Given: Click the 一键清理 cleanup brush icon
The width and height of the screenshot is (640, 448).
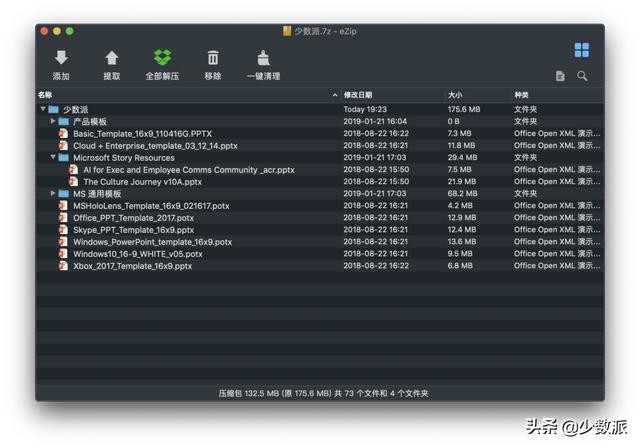Looking at the screenshot, I should (x=264, y=58).
